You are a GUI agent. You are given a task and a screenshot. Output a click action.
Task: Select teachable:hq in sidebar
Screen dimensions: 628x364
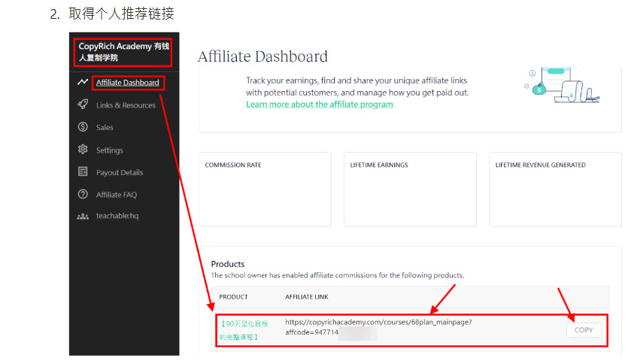(117, 216)
